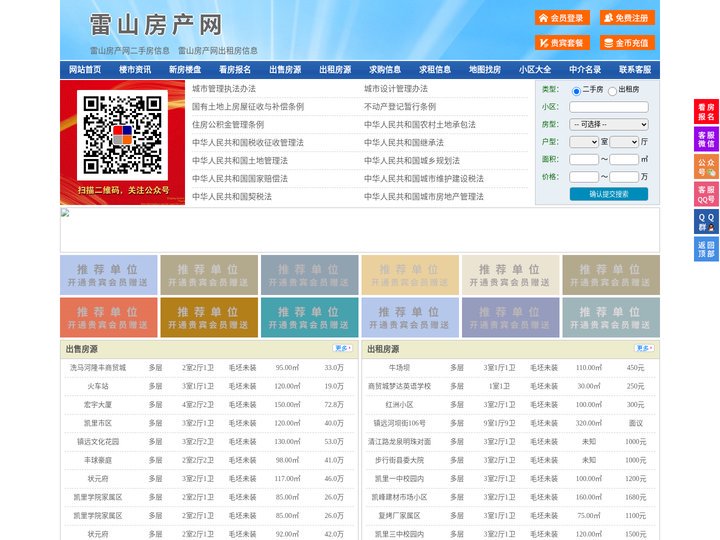Image resolution: width=720 pixels, height=540 pixels.
Task: Select the 二手房 radio button
Action: (576, 91)
